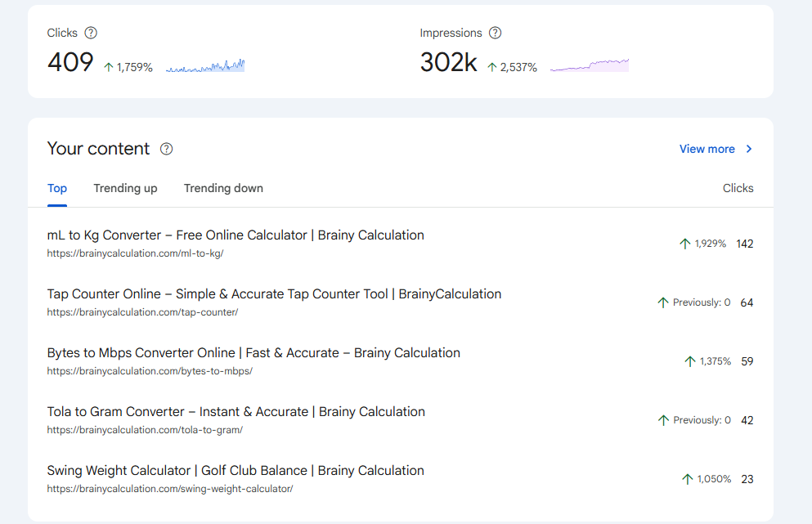This screenshot has height=524, width=812.
Task: Click the 2,537% impressions increase arrow
Action: [492, 67]
